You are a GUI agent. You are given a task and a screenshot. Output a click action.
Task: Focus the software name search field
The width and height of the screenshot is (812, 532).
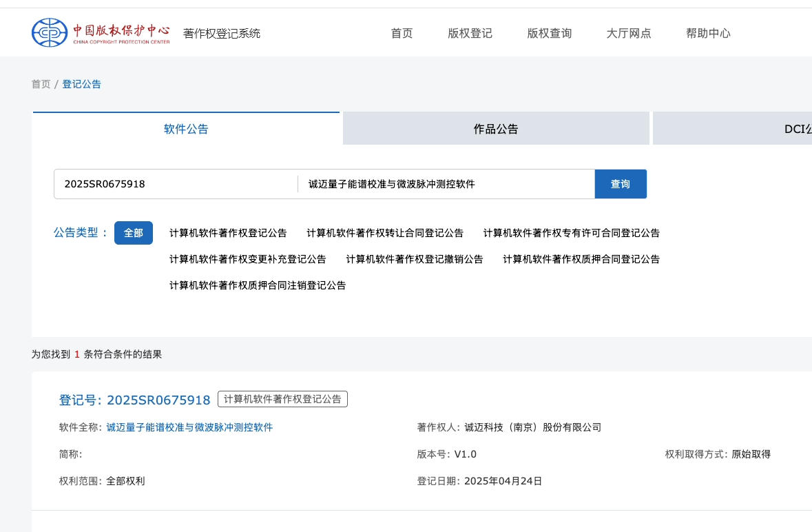coord(446,184)
